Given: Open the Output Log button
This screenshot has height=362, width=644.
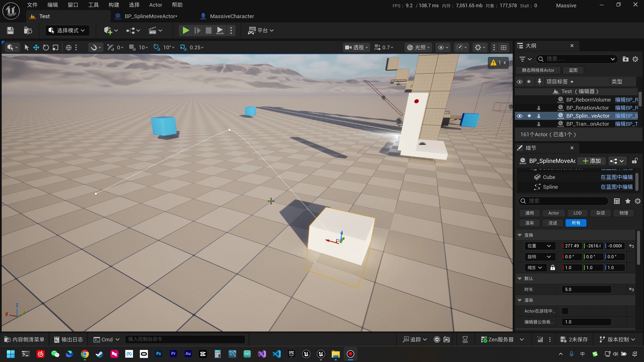Looking at the screenshot, I should [x=68, y=340].
